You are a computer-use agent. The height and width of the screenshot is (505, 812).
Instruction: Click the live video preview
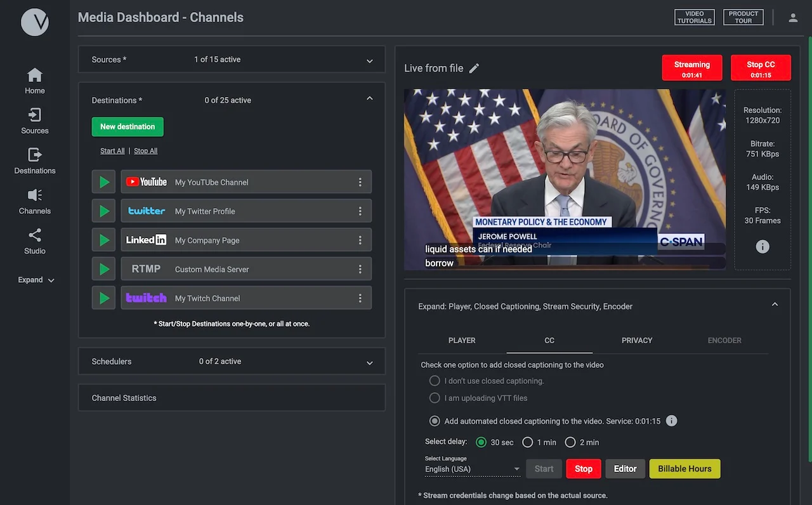[x=565, y=179]
